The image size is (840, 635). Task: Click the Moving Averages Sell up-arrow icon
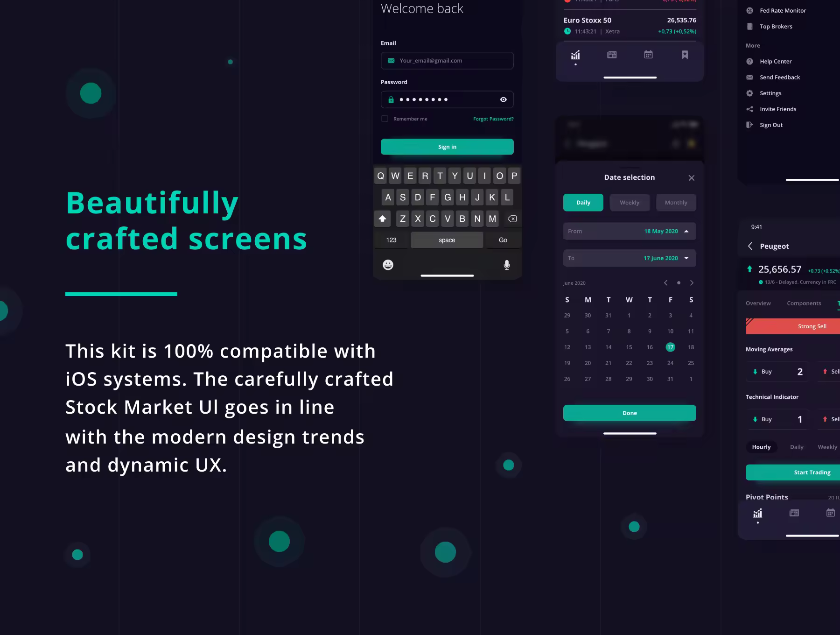pos(825,372)
